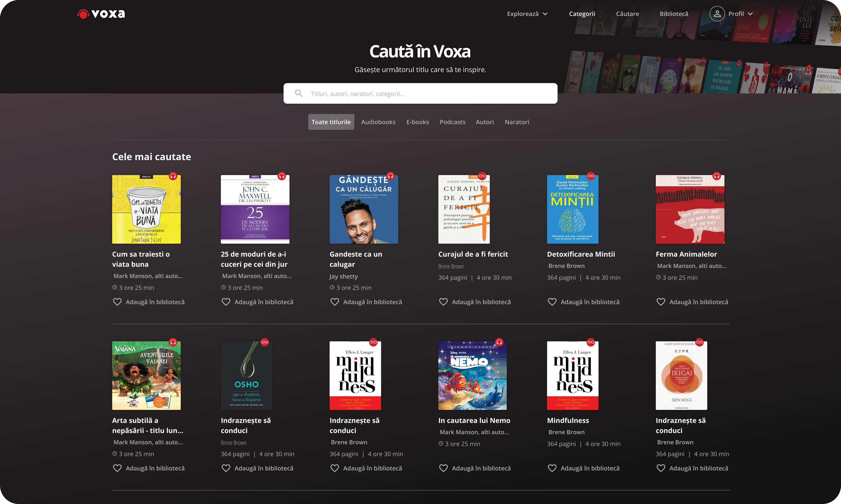Open Bibliotecă link in header
The image size is (841, 504).
pyautogui.click(x=674, y=14)
